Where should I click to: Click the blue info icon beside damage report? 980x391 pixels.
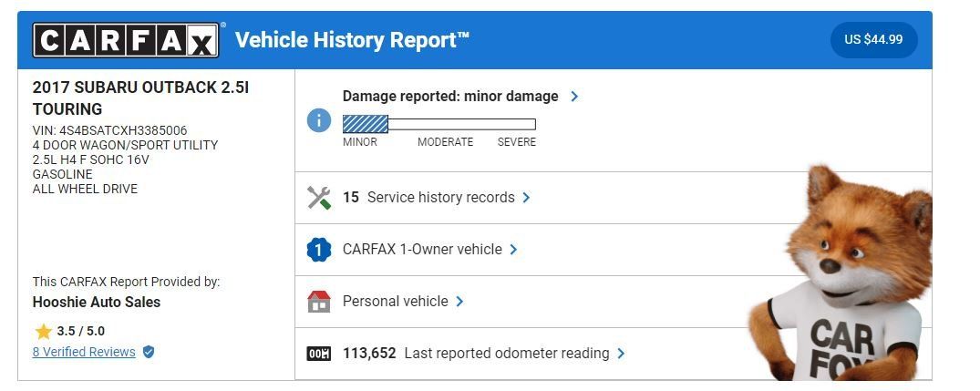coord(319,120)
